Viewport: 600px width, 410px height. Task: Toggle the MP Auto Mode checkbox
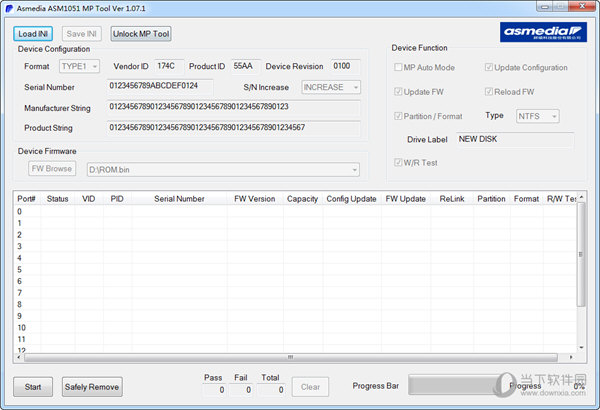[398, 67]
